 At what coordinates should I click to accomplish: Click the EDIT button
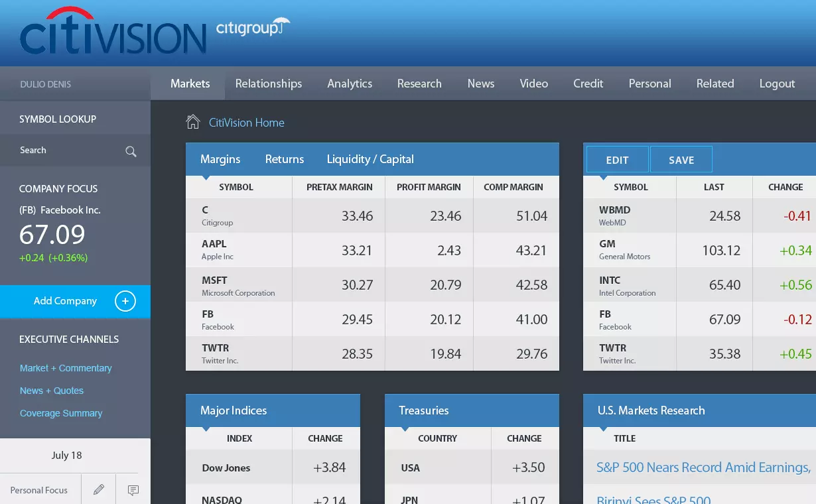coord(618,160)
